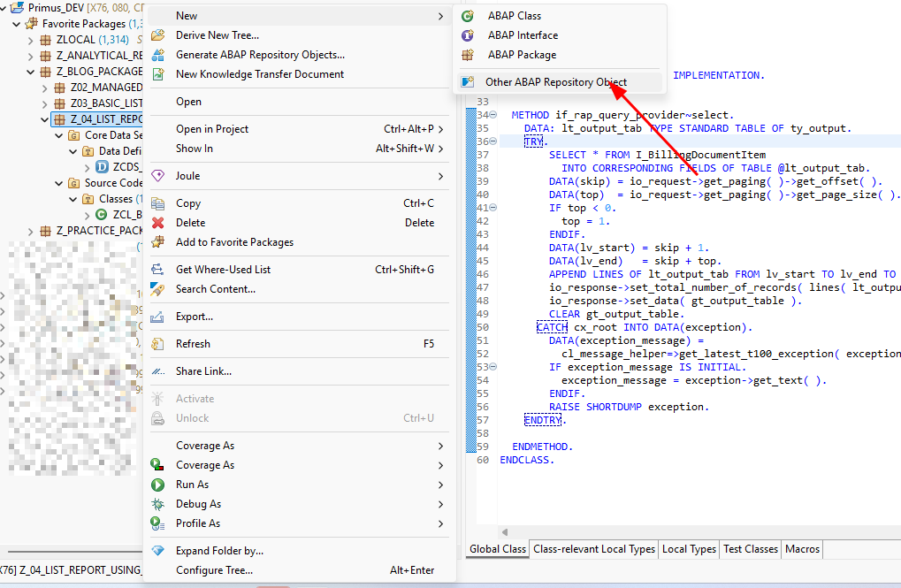
Task: Click I_BillingDocumentItem in the SELECT statement
Action: tap(700, 155)
